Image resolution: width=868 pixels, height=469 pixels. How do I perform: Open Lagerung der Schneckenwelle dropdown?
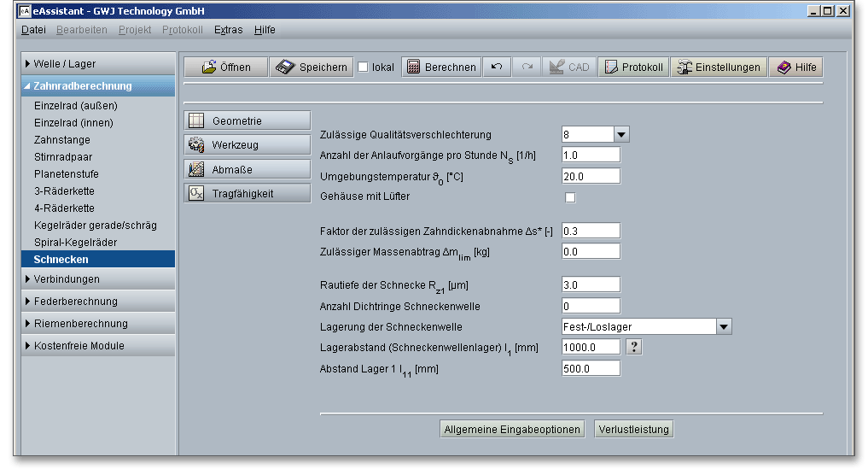coord(724,326)
